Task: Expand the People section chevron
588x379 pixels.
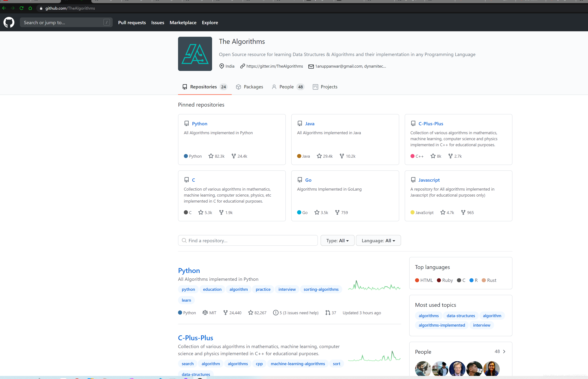Action: click(x=504, y=351)
